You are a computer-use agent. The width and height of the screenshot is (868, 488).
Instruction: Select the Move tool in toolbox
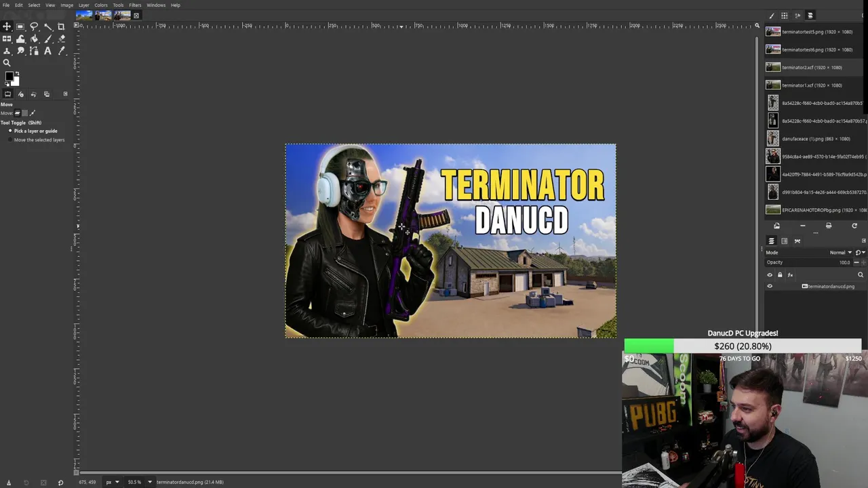tap(7, 26)
